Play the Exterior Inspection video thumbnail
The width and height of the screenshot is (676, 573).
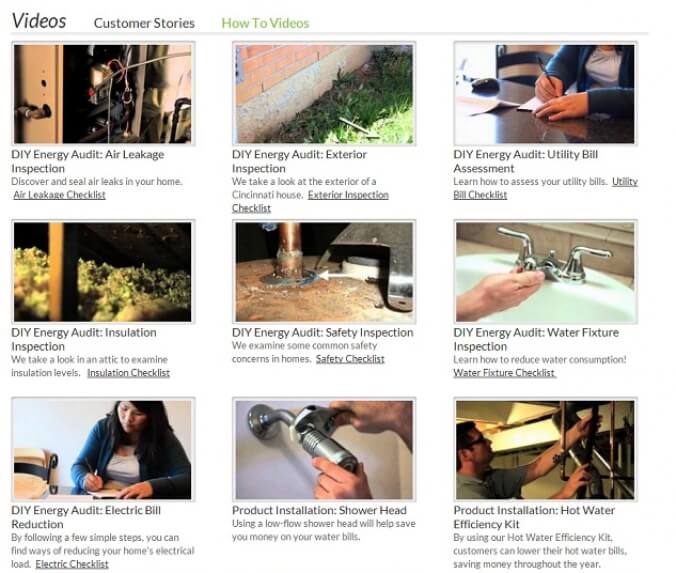pyautogui.click(x=324, y=94)
